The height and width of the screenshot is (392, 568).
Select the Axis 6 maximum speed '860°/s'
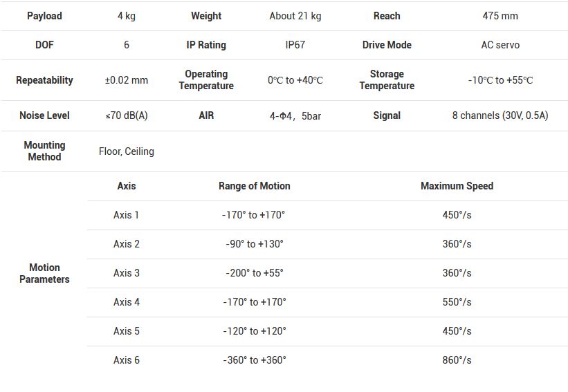(x=457, y=360)
